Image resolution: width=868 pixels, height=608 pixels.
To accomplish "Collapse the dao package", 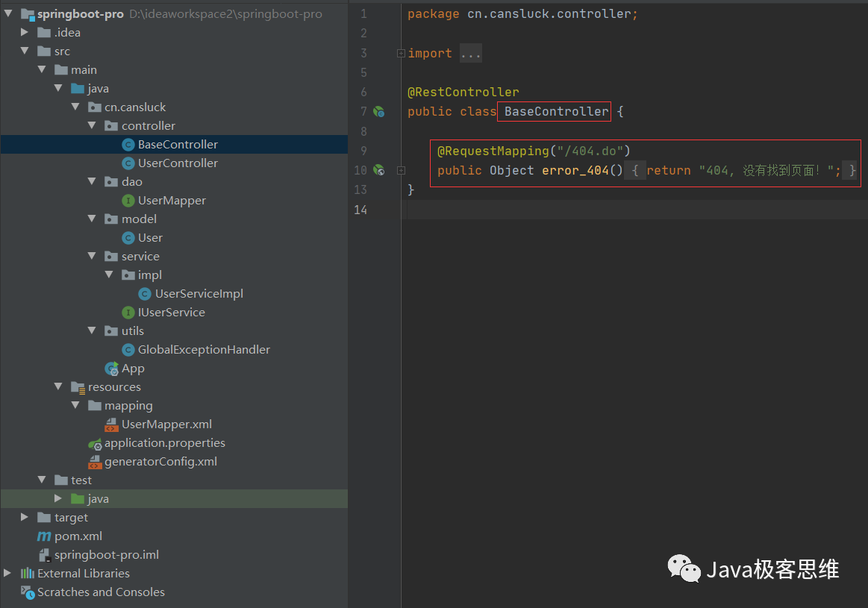I will point(92,181).
